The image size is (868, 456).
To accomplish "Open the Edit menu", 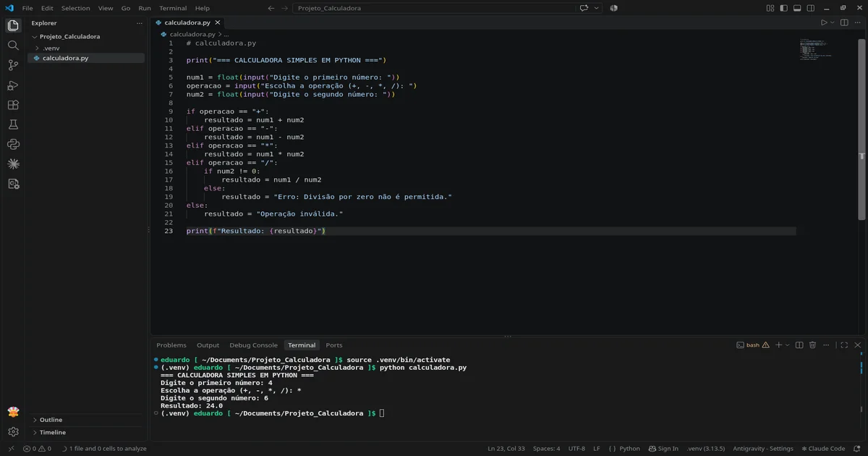I will pyautogui.click(x=47, y=8).
